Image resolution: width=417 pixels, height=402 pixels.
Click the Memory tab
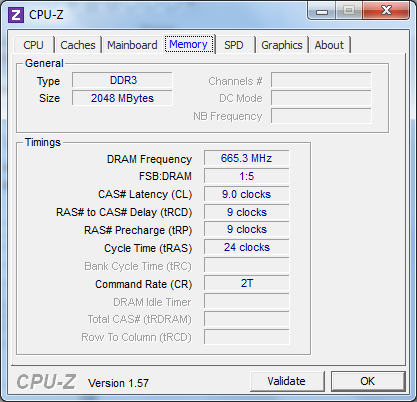coord(189,44)
